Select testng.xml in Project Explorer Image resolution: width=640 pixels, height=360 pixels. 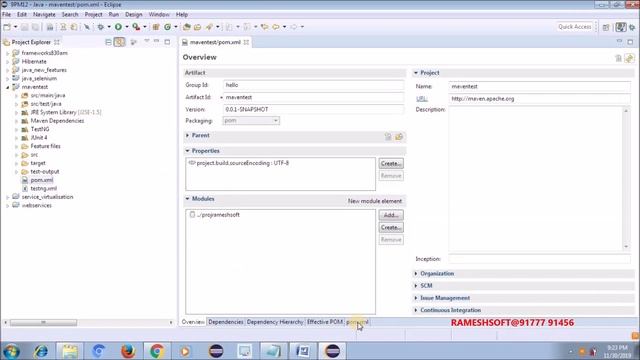click(x=43, y=189)
